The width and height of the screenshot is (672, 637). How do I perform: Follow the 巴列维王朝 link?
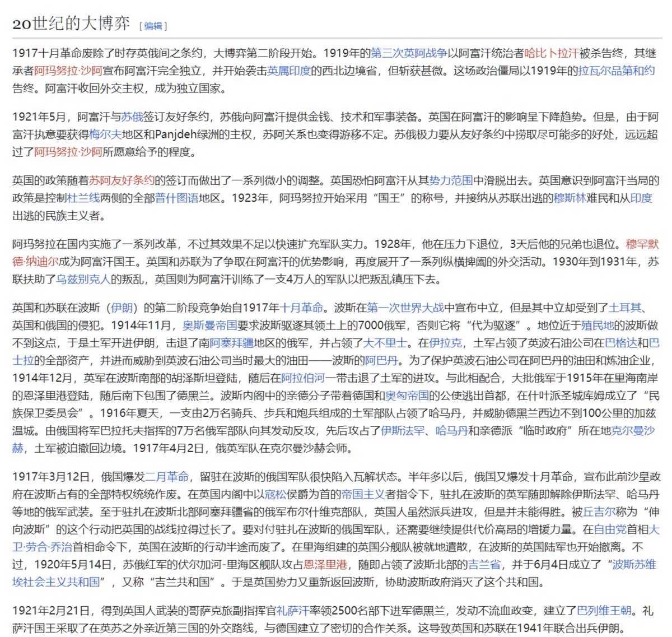click(x=604, y=610)
